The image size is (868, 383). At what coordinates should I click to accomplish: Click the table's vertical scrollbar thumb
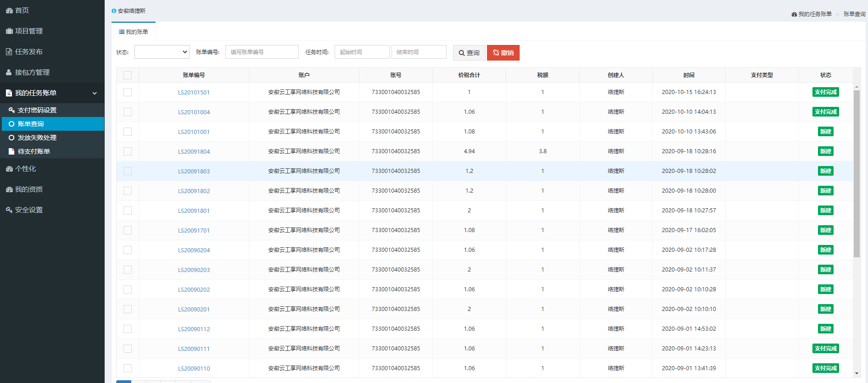[857, 174]
